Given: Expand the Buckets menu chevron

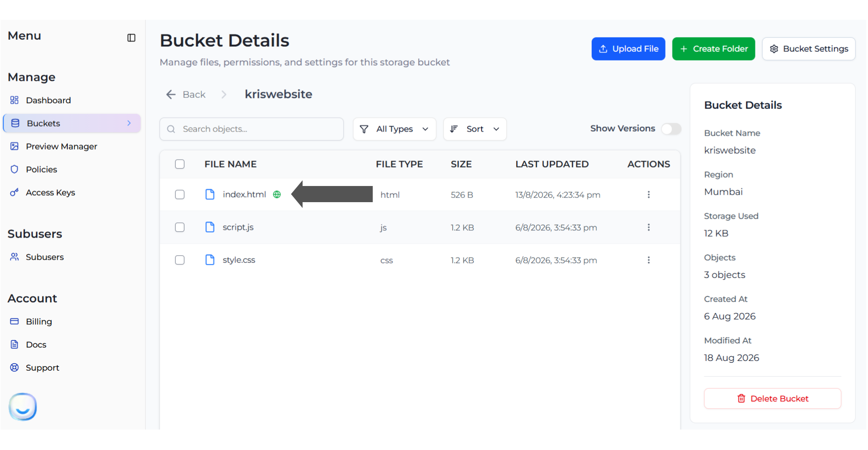Looking at the screenshot, I should pyautogui.click(x=129, y=123).
